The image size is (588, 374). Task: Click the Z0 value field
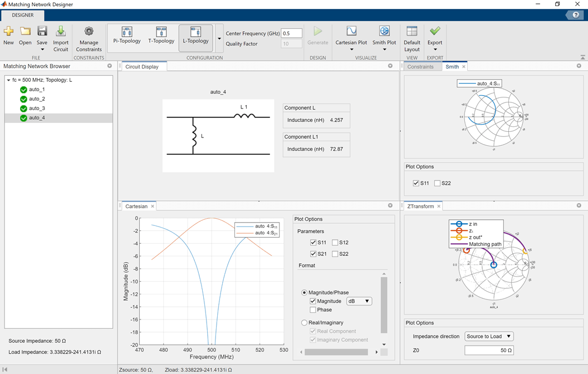click(489, 350)
